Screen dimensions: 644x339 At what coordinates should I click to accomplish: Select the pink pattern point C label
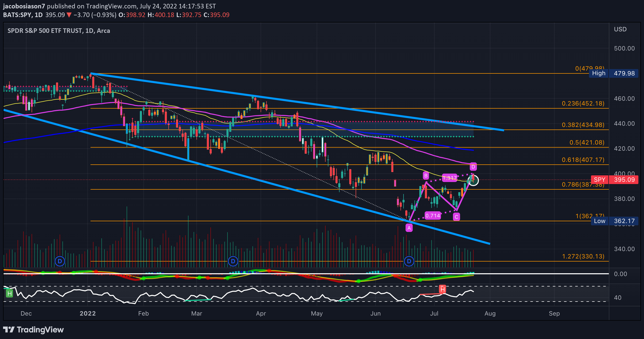456,217
